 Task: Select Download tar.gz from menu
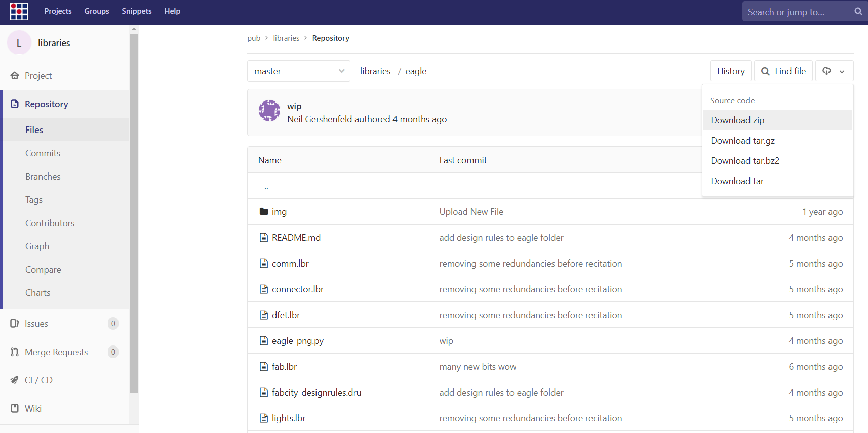742,141
